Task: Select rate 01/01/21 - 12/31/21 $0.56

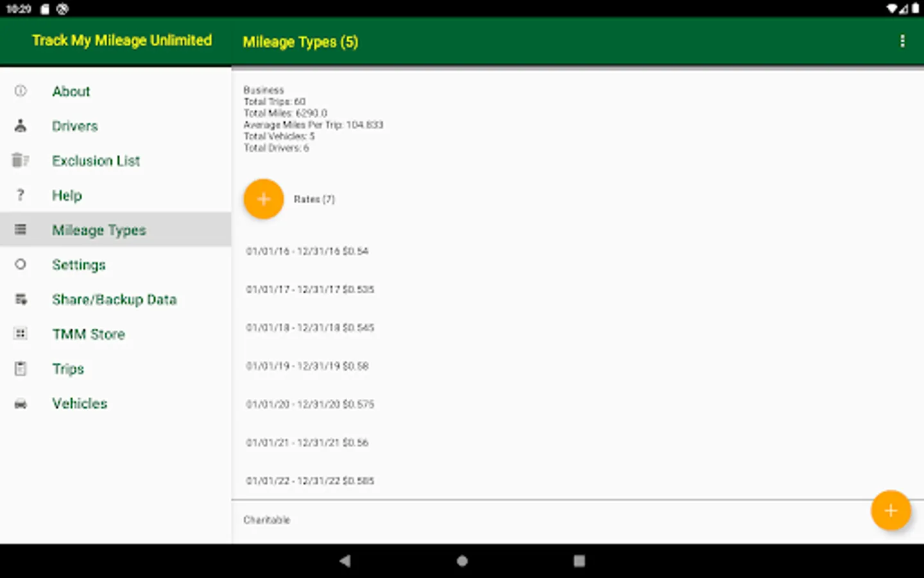Action: (x=307, y=442)
